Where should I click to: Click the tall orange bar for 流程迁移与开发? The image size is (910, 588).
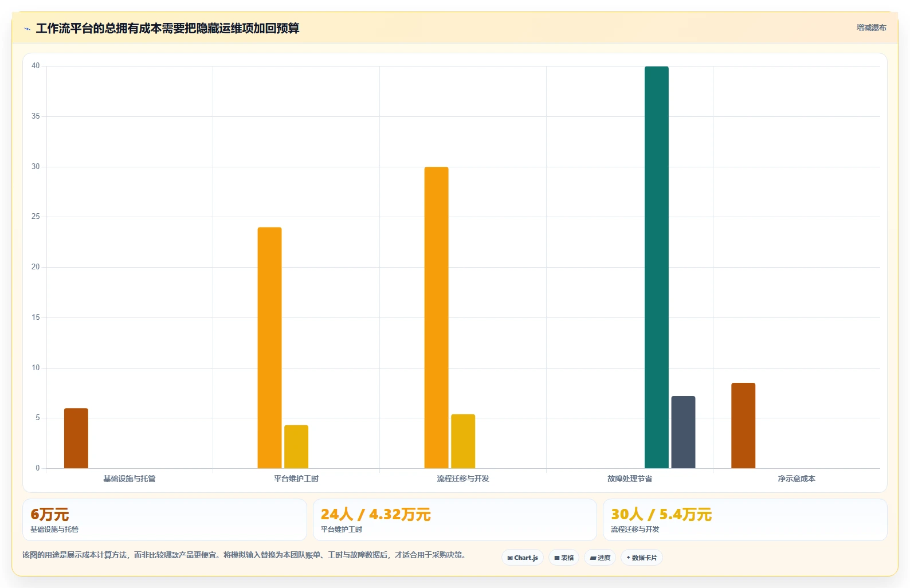(436, 317)
